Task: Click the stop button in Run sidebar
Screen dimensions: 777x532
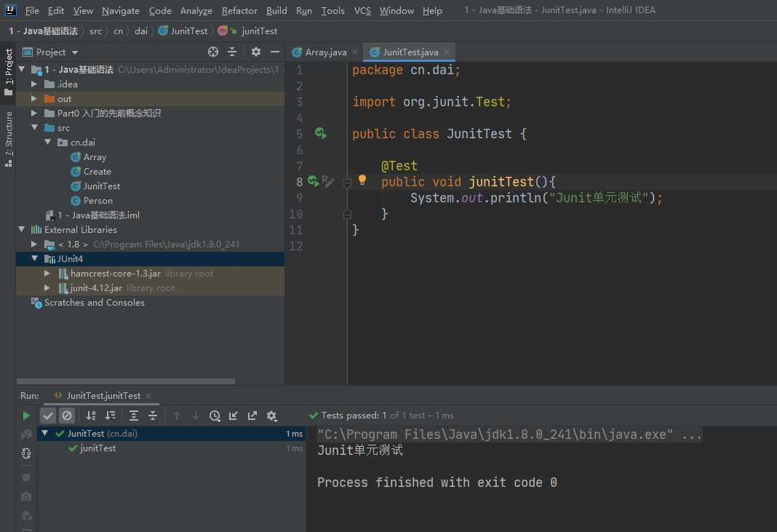Action: (26, 477)
